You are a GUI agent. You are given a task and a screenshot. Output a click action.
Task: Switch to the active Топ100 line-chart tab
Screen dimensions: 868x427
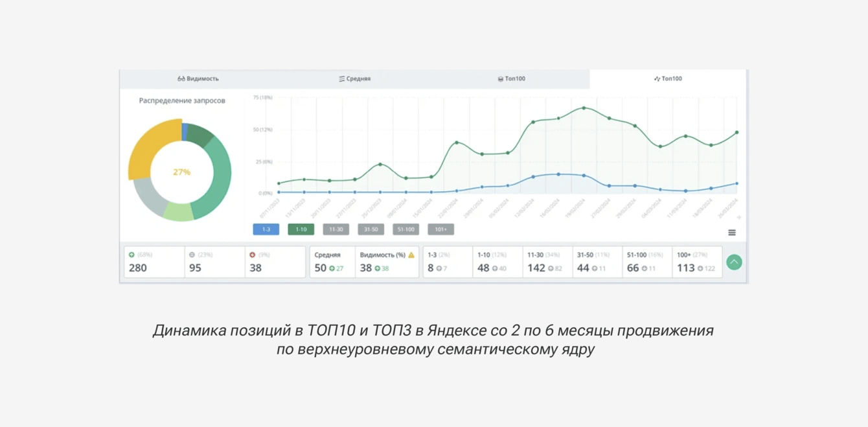click(668, 79)
